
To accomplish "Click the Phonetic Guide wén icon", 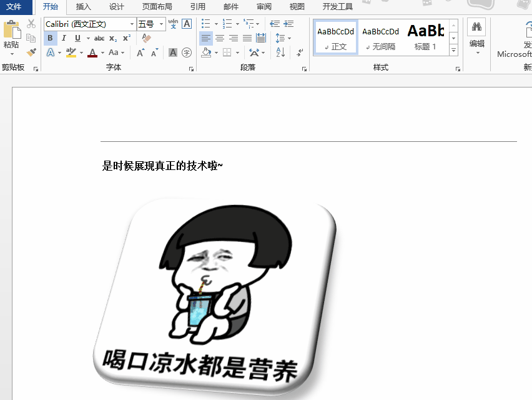I will 173,24.
